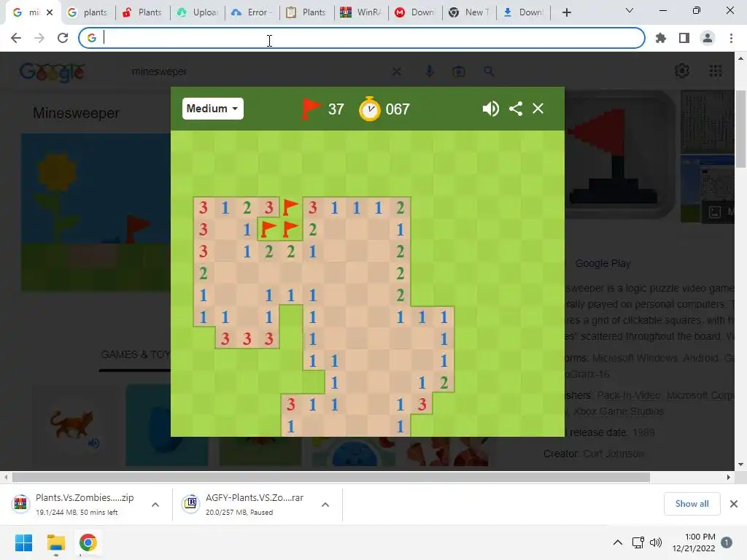Click the top-row flagged tile between 3 and 3
The width and height of the screenshot is (747, 560).
pos(290,208)
